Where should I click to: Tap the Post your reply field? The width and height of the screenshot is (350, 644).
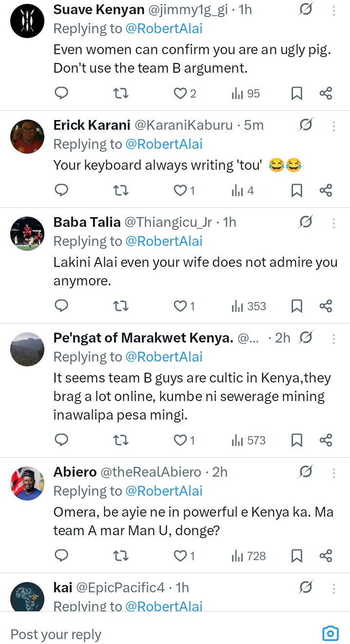point(146,634)
